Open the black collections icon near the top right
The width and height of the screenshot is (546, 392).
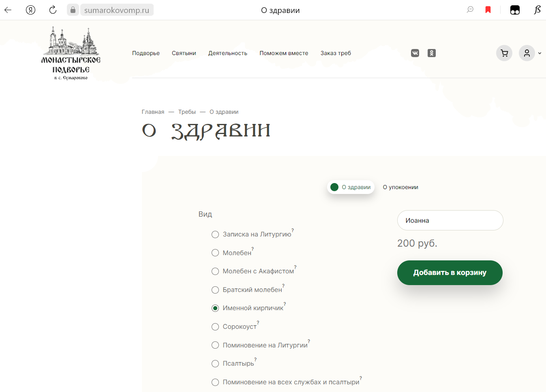(x=515, y=10)
